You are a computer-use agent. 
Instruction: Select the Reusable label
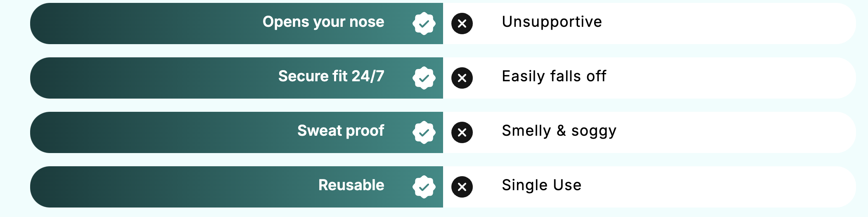click(x=351, y=185)
